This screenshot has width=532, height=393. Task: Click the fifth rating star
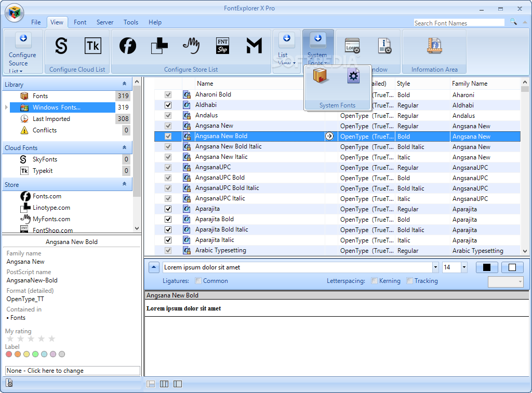[x=51, y=338]
